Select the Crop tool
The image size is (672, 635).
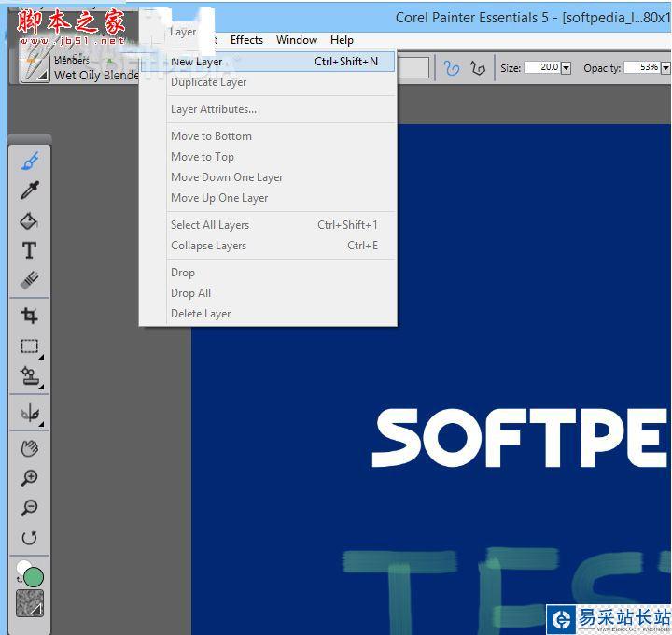click(x=30, y=316)
